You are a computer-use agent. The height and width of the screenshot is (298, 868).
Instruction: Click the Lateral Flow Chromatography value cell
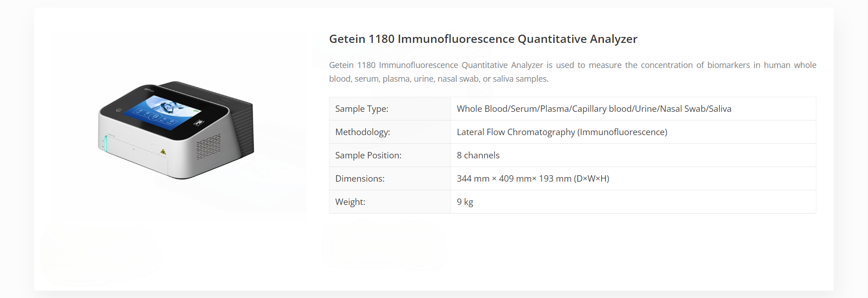pos(633,132)
